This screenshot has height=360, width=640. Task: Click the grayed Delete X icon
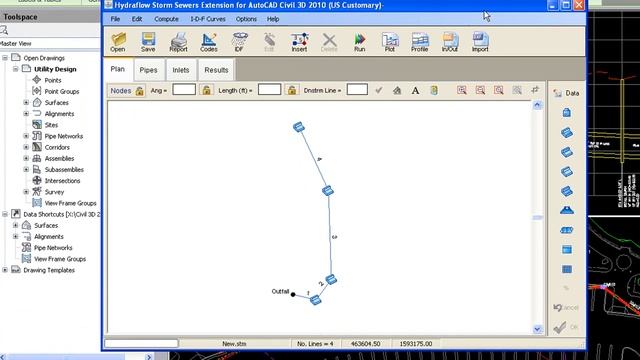pyautogui.click(x=329, y=42)
